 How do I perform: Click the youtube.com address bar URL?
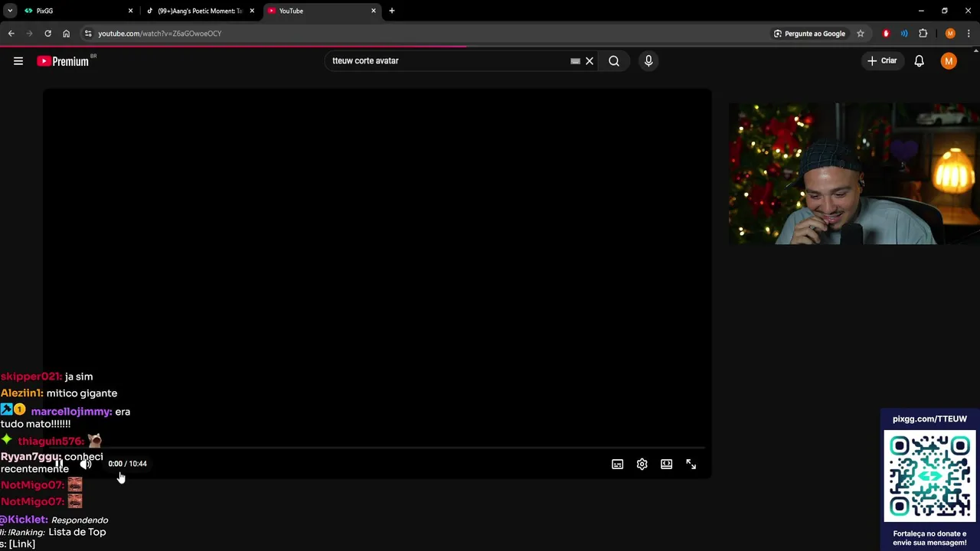click(160, 34)
